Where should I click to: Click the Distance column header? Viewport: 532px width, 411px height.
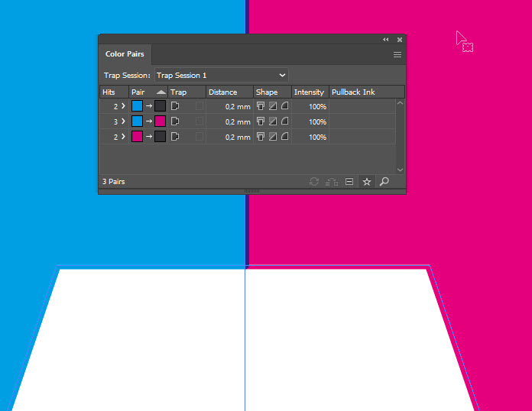(230, 92)
